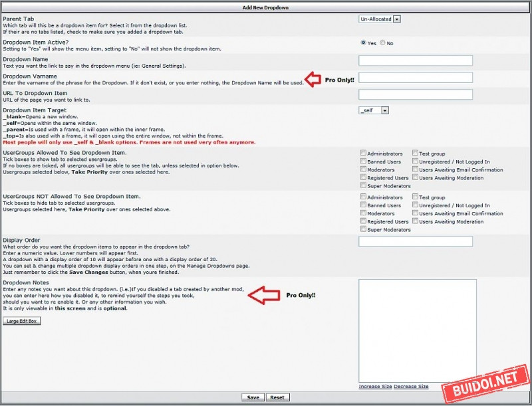Image resolution: width=532 pixels, height=406 pixels.
Task: Select Yes for Dropdown Item Active
Action: tap(363, 43)
